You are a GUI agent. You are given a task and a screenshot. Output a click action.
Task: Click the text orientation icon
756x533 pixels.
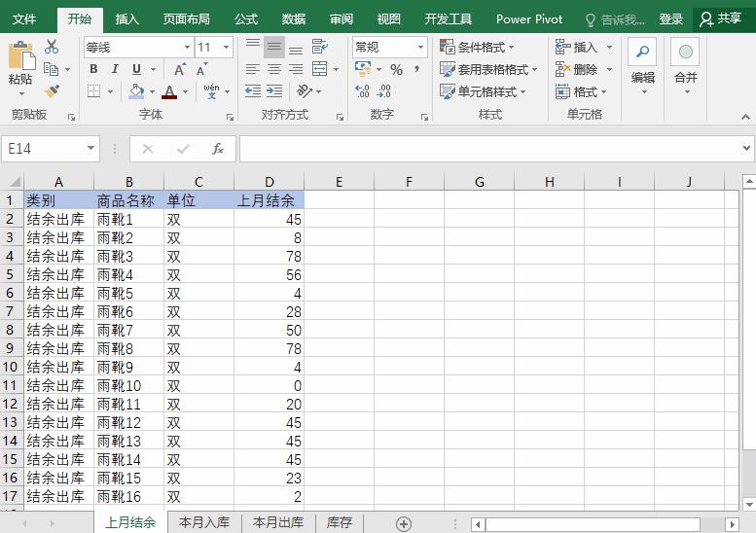click(x=304, y=90)
